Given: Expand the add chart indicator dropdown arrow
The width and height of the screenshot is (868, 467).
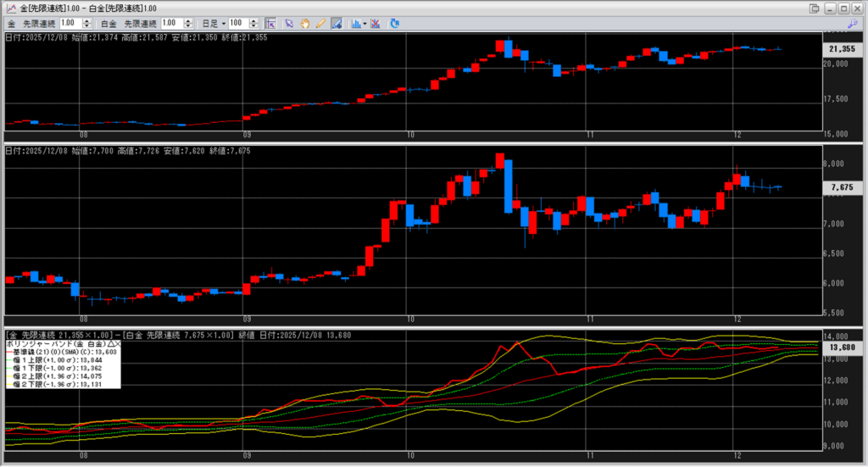Looking at the screenshot, I should [364, 23].
